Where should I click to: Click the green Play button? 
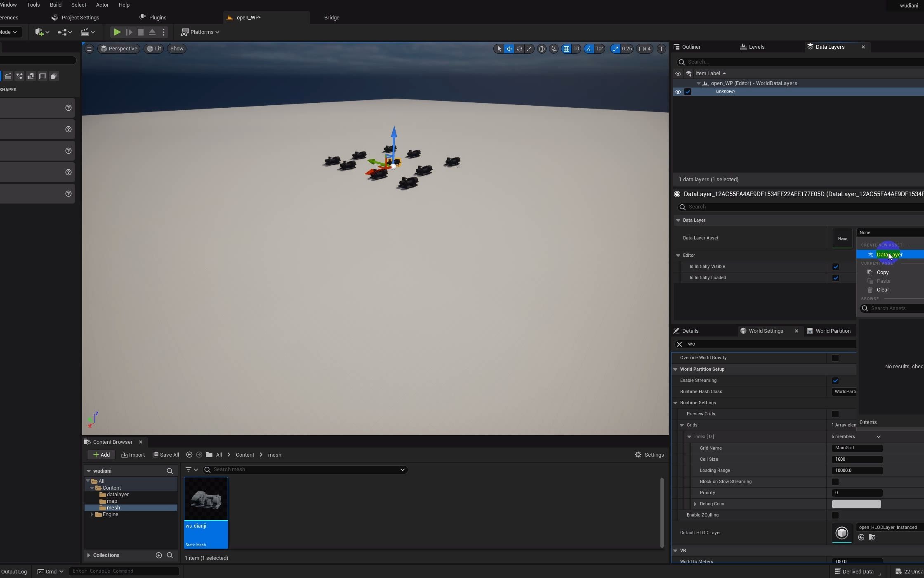click(117, 32)
